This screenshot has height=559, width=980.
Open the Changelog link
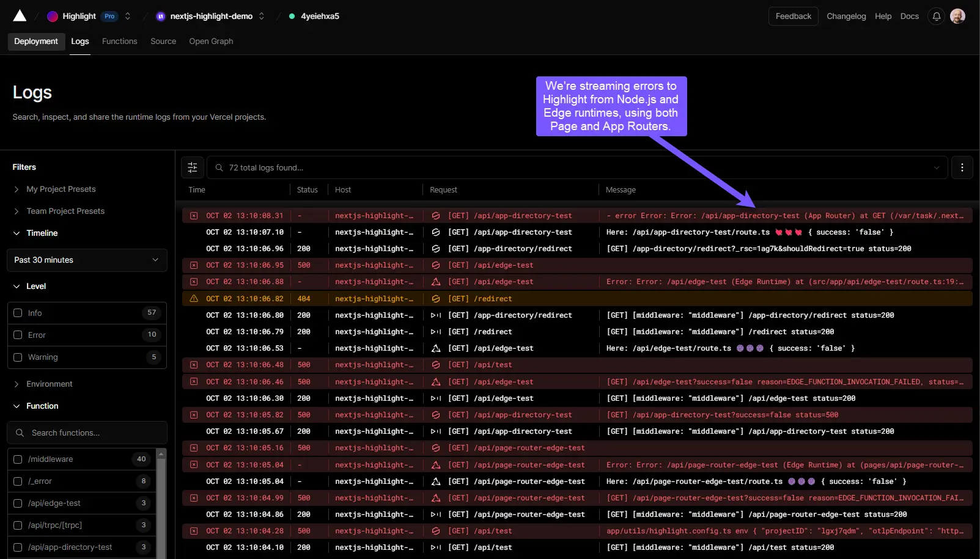(x=846, y=16)
